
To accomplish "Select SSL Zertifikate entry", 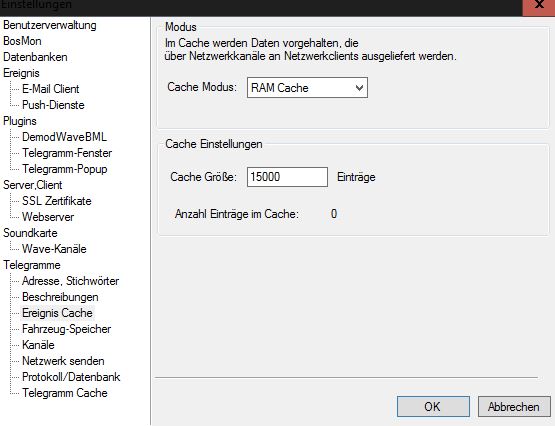I will coord(57,201).
